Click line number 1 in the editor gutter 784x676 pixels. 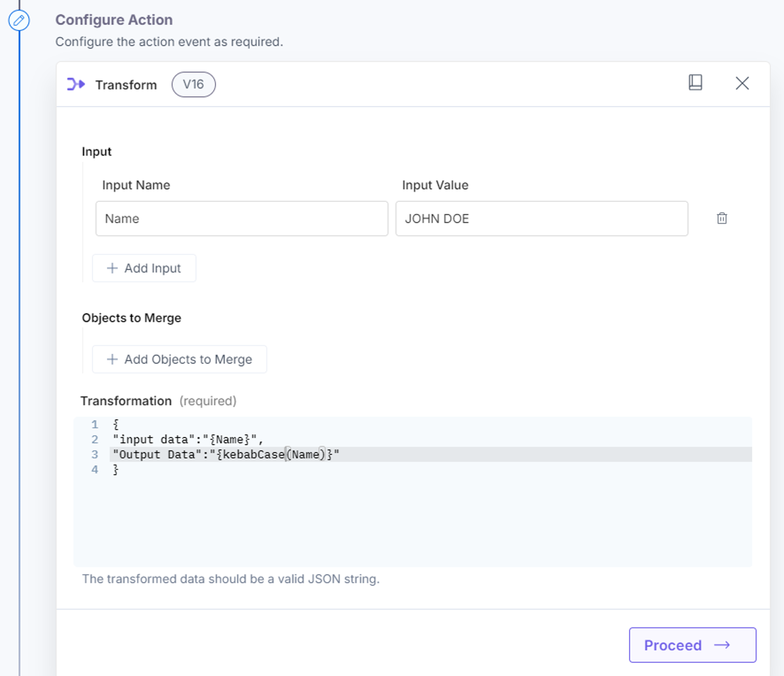click(95, 424)
